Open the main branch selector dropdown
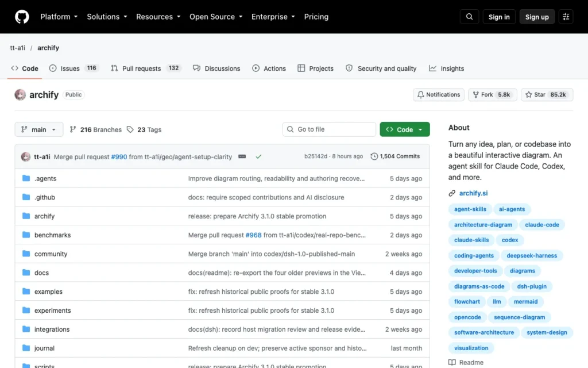The height and width of the screenshot is (368, 588). pyautogui.click(x=39, y=129)
